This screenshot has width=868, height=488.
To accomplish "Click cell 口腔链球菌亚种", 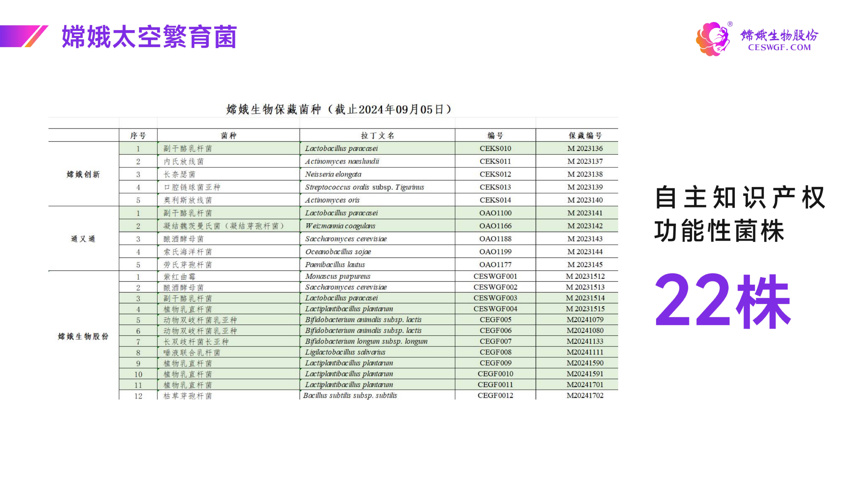I will point(192,187).
